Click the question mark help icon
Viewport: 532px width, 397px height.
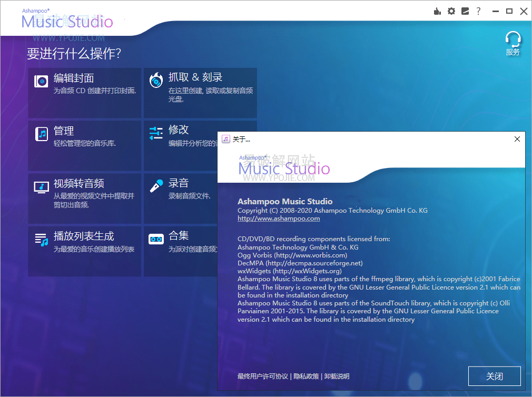pyautogui.click(x=478, y=11)
